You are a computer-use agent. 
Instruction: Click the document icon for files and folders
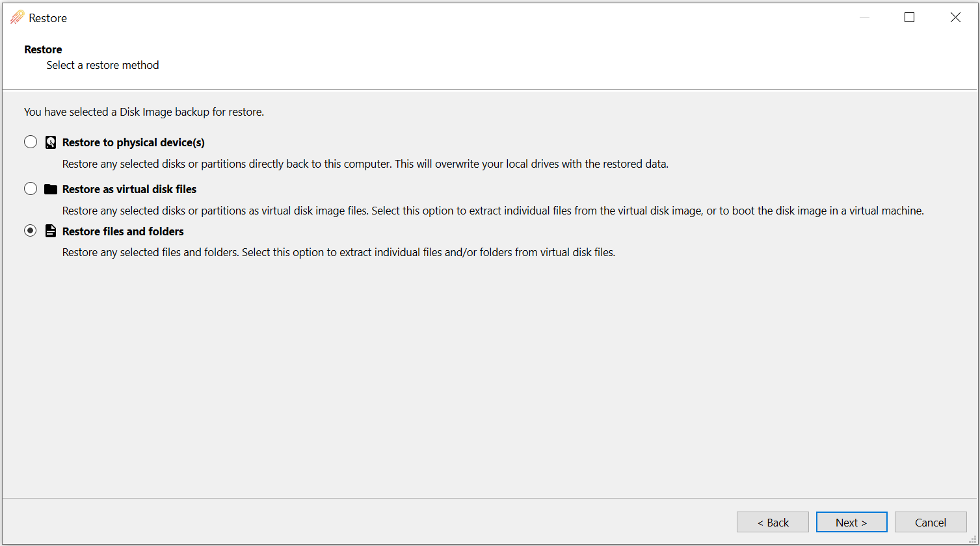point(51,231)
